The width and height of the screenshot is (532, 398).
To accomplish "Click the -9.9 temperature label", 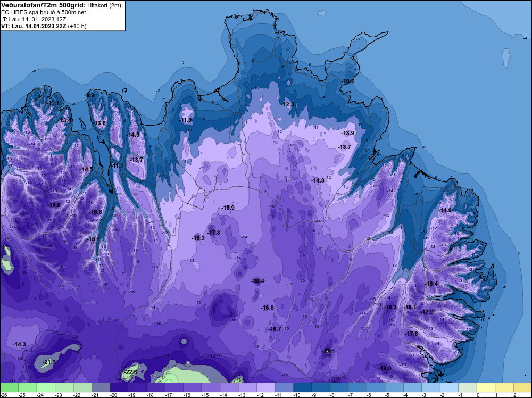I will click(89, 95).
